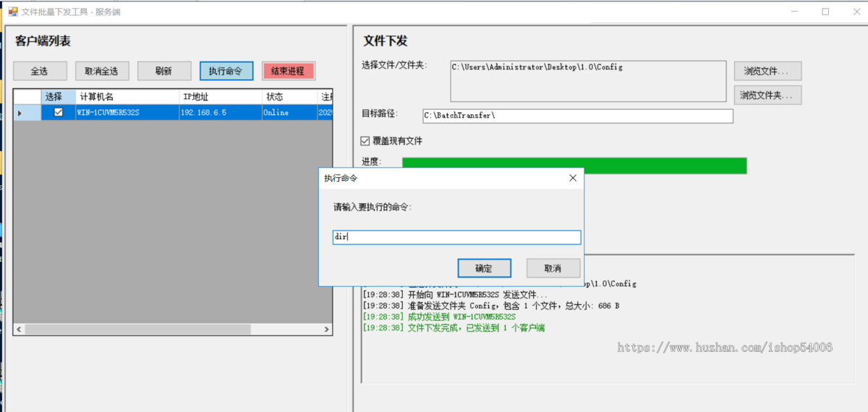The width and height of the screenshot is (868, 412).
Task: Click the 计算机名 column header
Action: click(128, 97)
